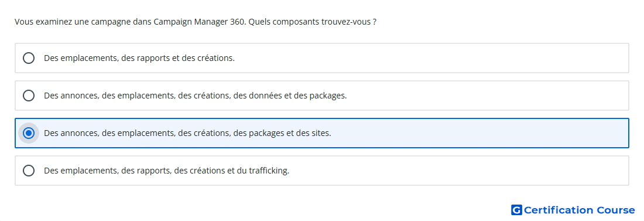Select radio for option with données et packages

[x=29, y=96]
